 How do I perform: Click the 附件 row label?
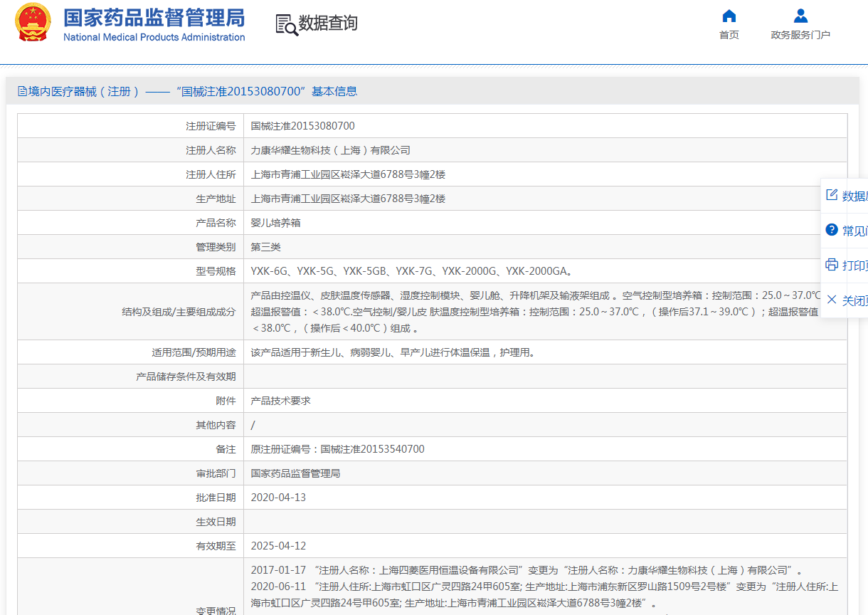point(226,401)
